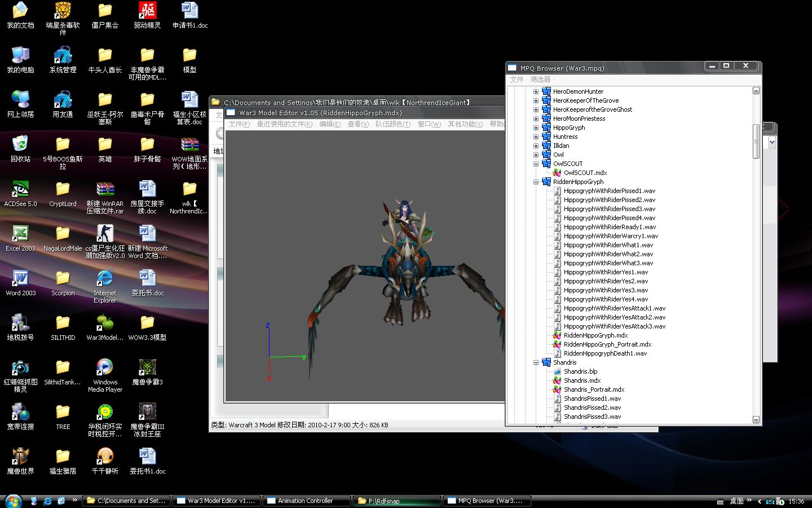Switch to MPQ Browser taskbar button

pos(487,501)
